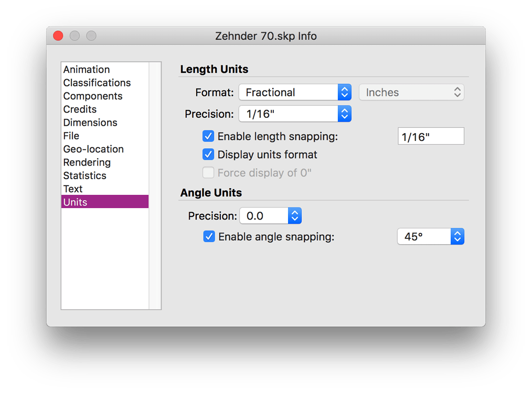This screenshot has width=532, height=393.
Task: Select Animation in the sidebar list
Action: pyautogui.click(x=87, y=70)
